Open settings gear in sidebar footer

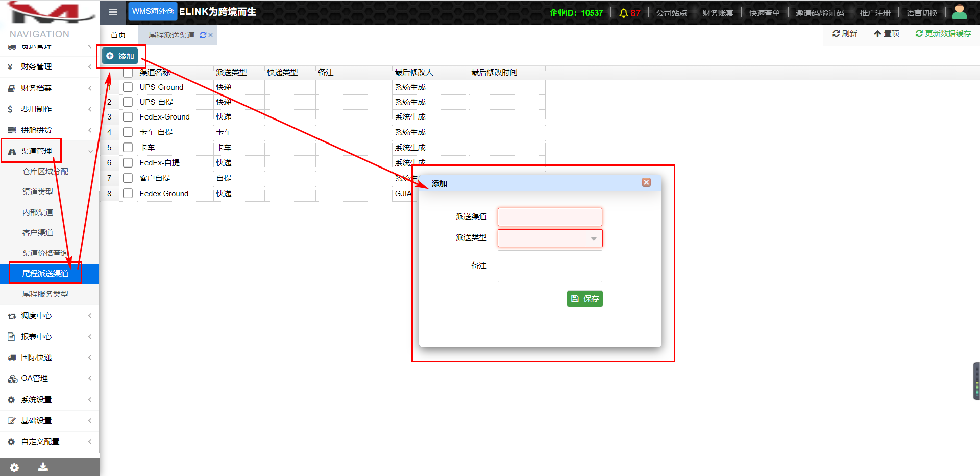pos(14,467)
